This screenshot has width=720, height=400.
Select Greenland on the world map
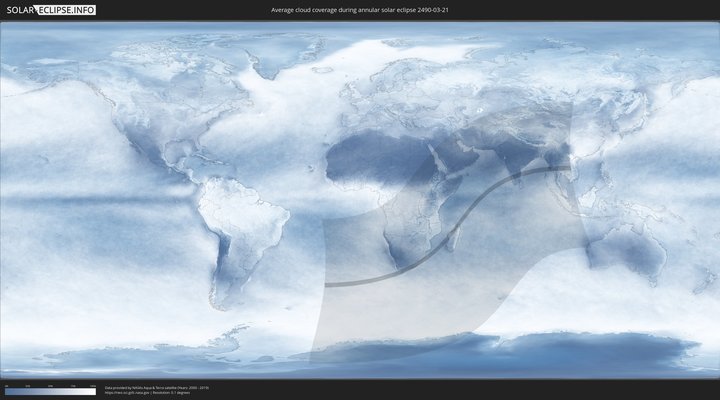coord(275,55)
